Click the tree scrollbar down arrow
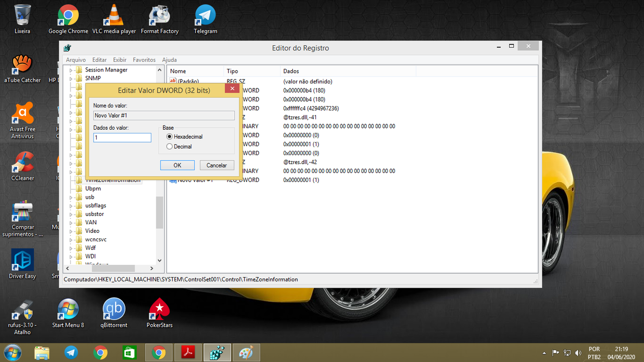Viewport: 644px width, 362px height. [159, 260]
